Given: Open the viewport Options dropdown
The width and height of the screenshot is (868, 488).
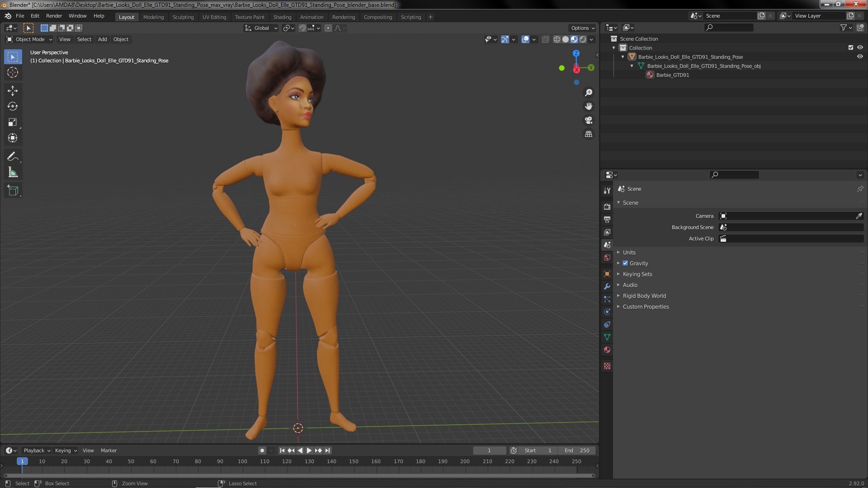Looking at the screenshot, I should point(583,28).
